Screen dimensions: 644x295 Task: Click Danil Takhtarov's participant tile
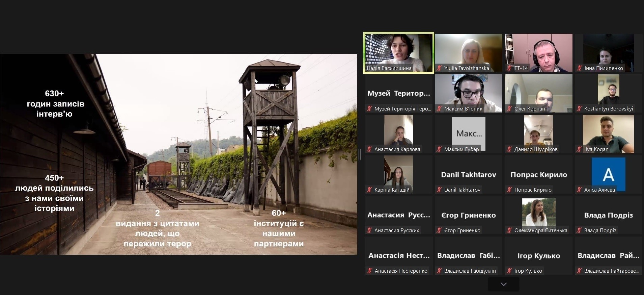point(468,175)
